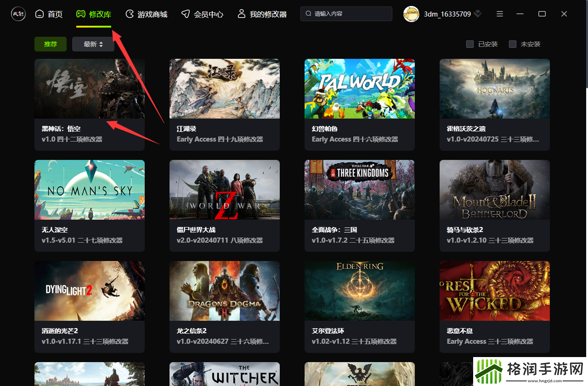The height and width of the screenshot is (386, 588).
Task: Click the paper-plane icon for 会员中心
Action: [185, 14]
